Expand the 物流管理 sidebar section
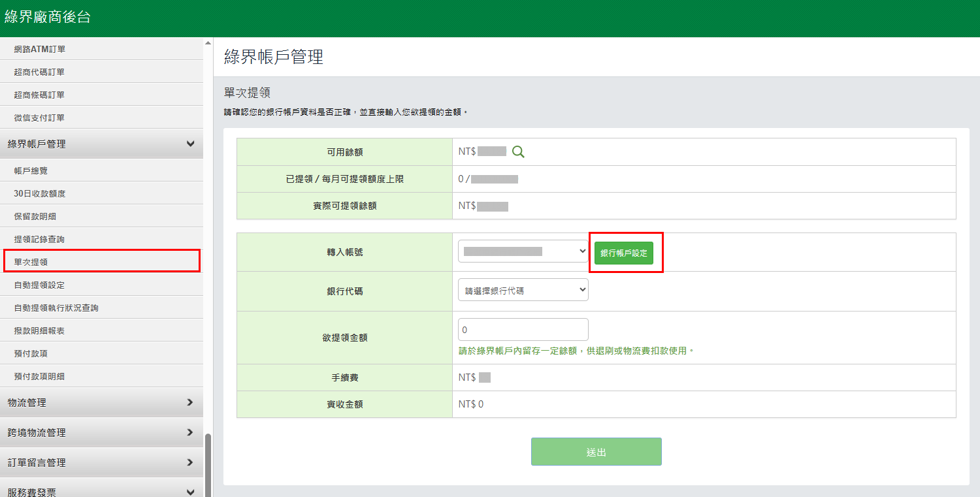This screenshot has width=980, height=497. coord(101,402)
